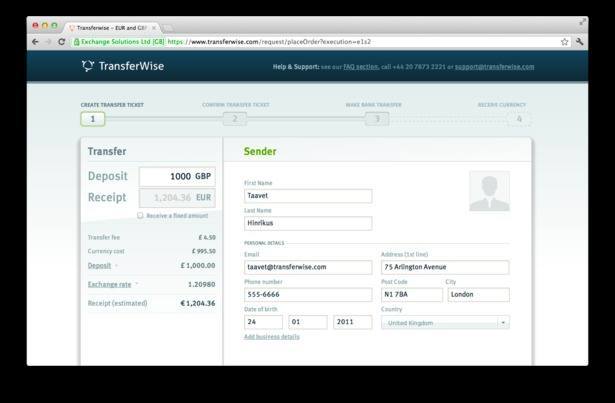
Task: Click the Receipt amount EUR field
Action: [177, 198]
